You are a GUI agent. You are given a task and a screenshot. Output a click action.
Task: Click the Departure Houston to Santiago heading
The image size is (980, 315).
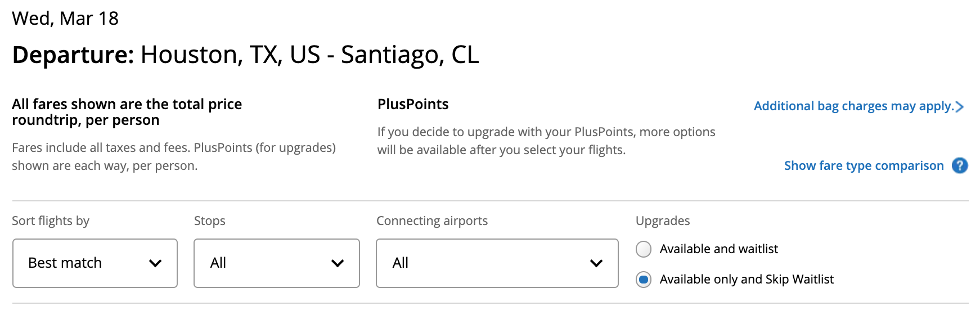tap(245, 55)
